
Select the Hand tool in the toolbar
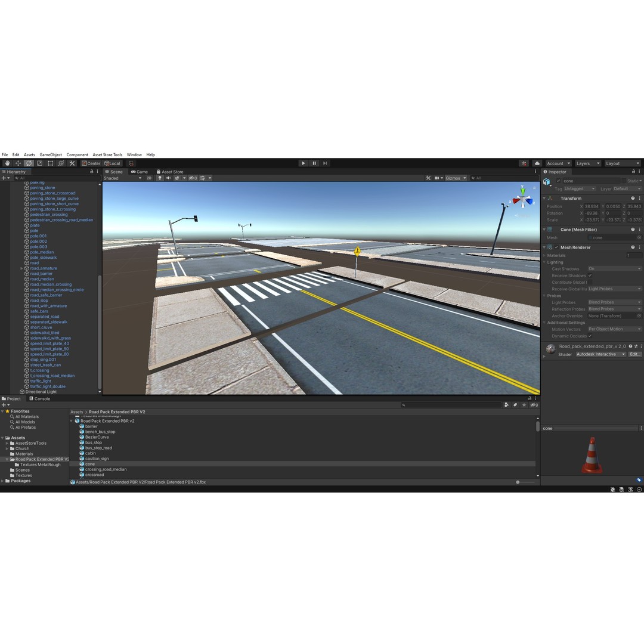[x=7, y=163]
